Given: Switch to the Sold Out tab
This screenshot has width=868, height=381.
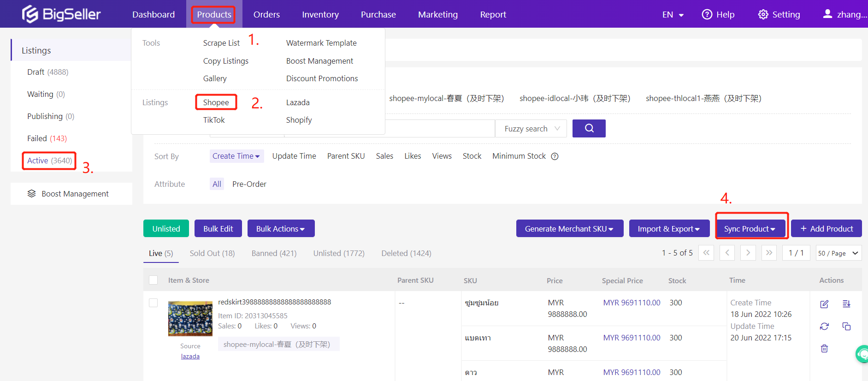Looking at the screenshot, I should (212, 253).
